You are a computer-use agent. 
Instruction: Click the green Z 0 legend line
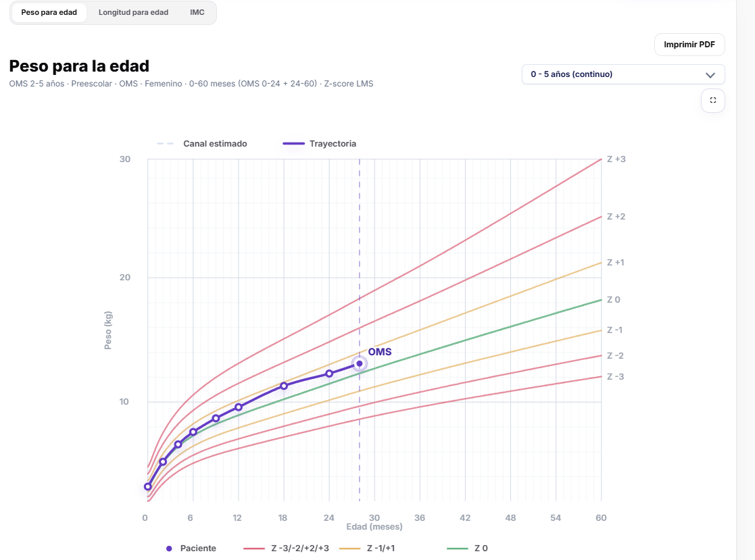458,549
